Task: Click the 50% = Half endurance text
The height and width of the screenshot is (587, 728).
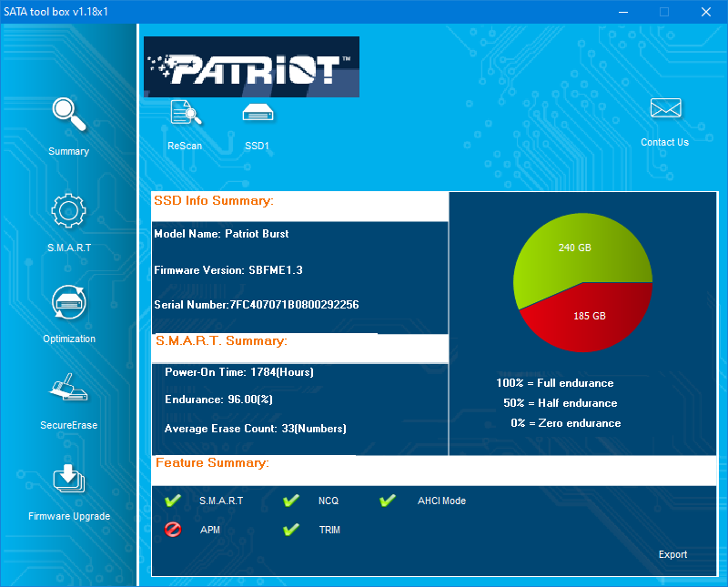Action: click(x=561, y=403)
